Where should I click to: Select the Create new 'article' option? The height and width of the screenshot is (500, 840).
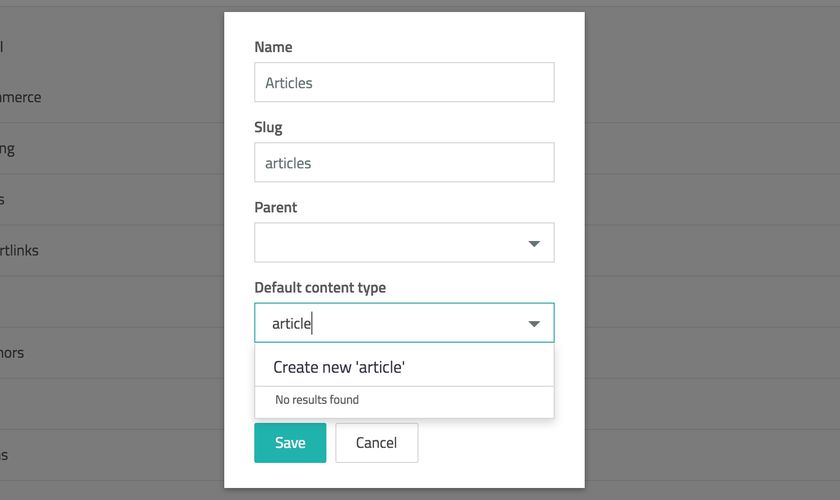(x=339, y=367)
